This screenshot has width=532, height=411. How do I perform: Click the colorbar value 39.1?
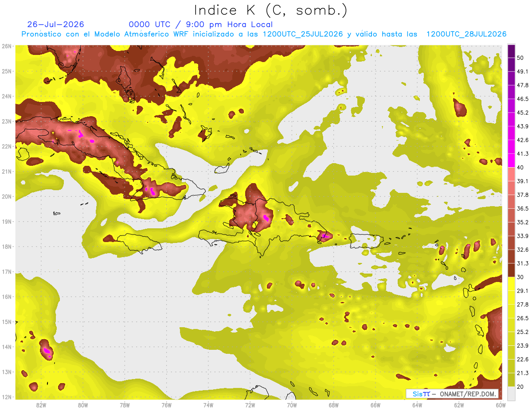pyautogui.click(x=523, y=181)
